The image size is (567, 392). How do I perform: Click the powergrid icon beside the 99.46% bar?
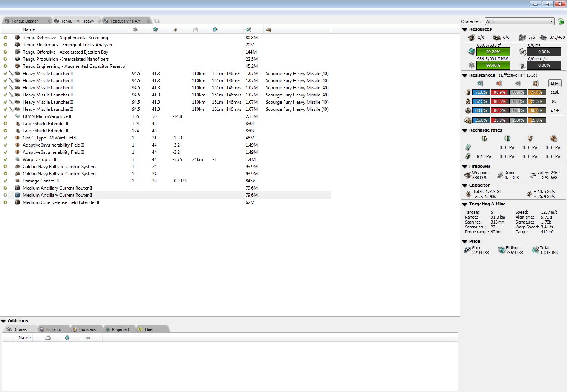click(472, 65)
